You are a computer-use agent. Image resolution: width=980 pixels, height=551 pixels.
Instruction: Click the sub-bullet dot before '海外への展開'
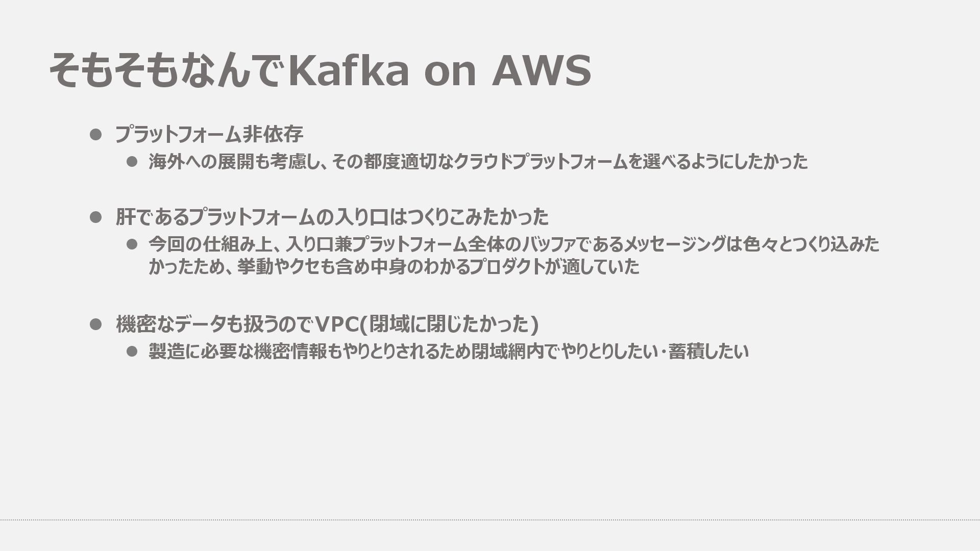click(x=132, y=162)
